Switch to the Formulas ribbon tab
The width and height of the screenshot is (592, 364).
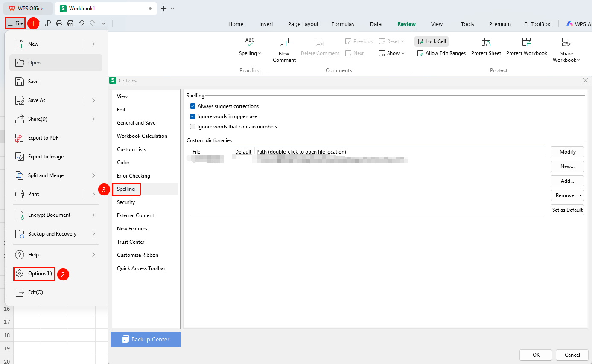pos(343,24)
